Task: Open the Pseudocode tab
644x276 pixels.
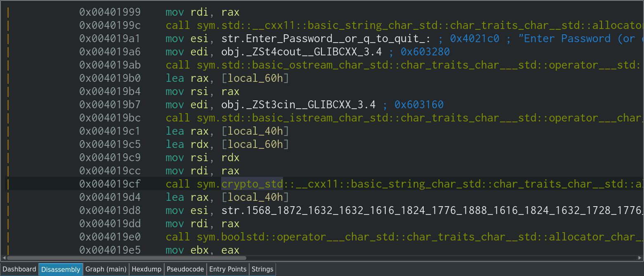Action: click(x=185, y=269)
